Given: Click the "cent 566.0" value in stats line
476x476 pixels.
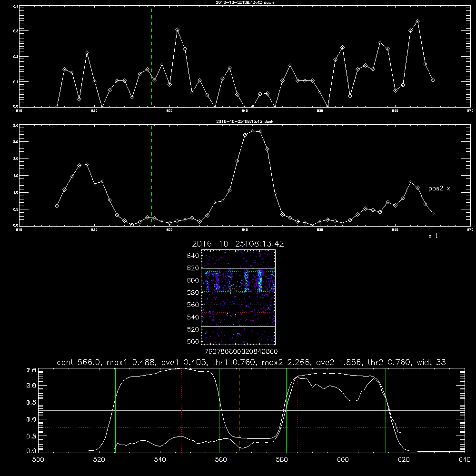Looking at the screenshot, I should [79, 362].
